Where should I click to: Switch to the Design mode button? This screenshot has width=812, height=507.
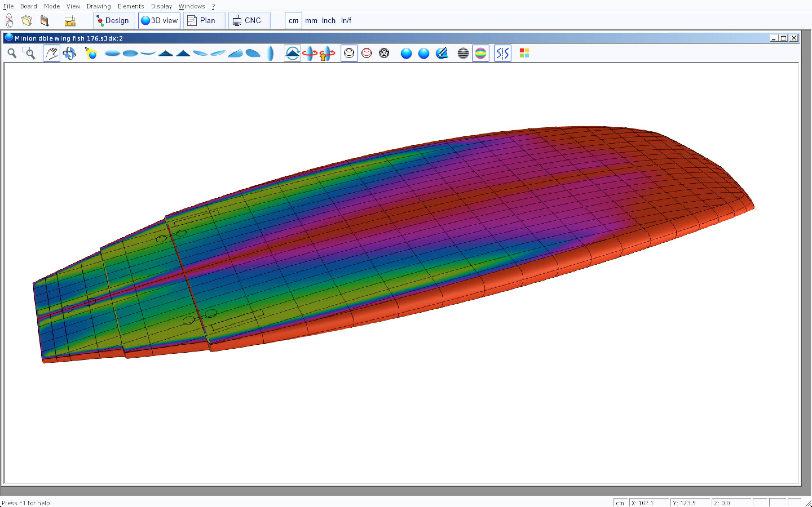114,21
